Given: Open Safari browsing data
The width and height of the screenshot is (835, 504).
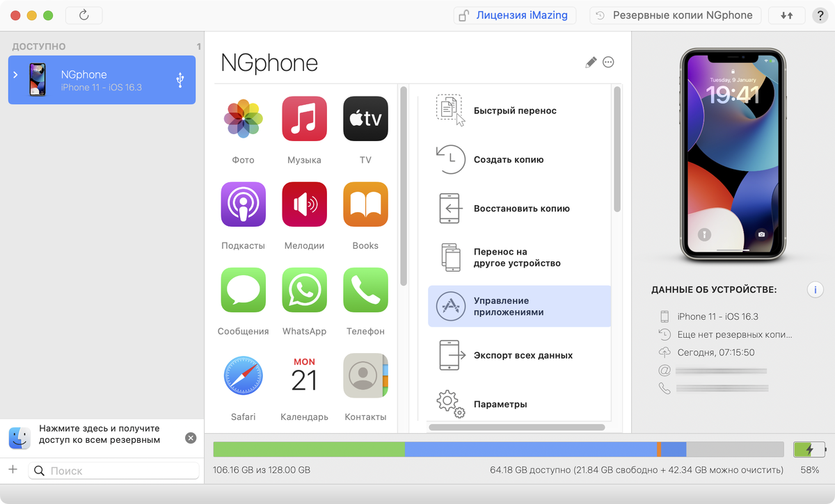Looking at the screenshot, I should [243, 376].
